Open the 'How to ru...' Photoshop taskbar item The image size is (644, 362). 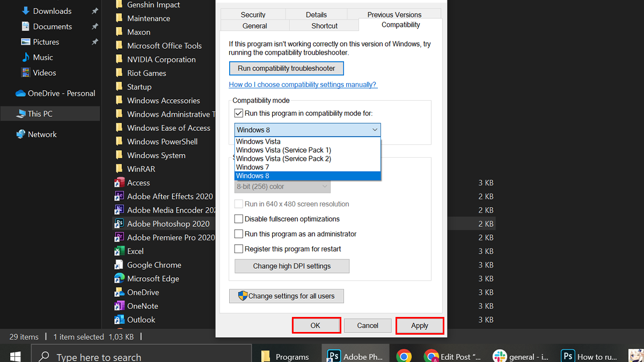click(x=590, y=357)
